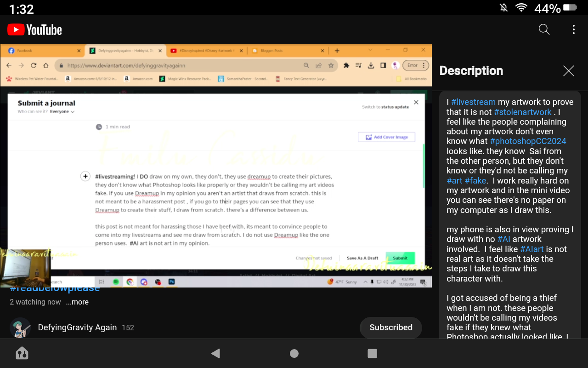Image resolution: width=588 pixels, height=368 pixels.
Task: Select the #Disneyinspired YouTube tab in video
Action: 206,51
